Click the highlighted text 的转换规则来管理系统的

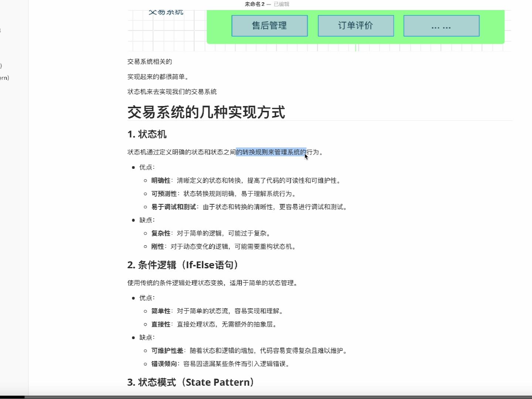[271, 152]
